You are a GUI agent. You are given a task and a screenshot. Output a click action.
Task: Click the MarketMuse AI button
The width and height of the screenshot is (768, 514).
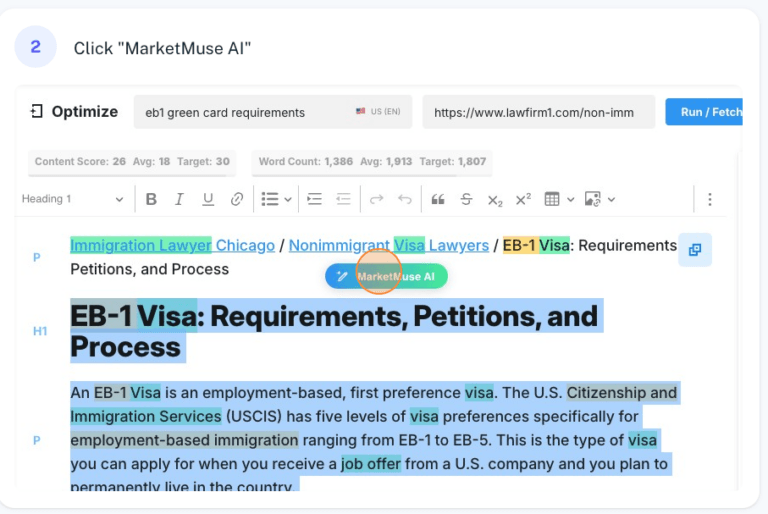click(386, 276)
